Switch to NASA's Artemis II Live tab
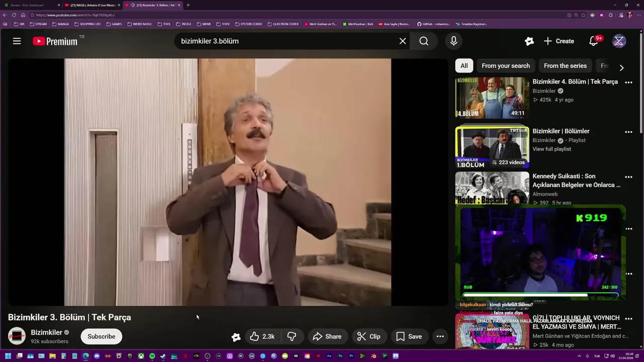 tap(92, 5)
